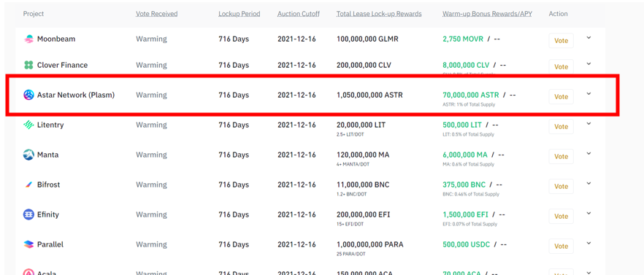Image resolution: width=644 pixels, height=275 pixels.
Task: Click the Litentry green logo icon
Action: (x=28, y=125)
